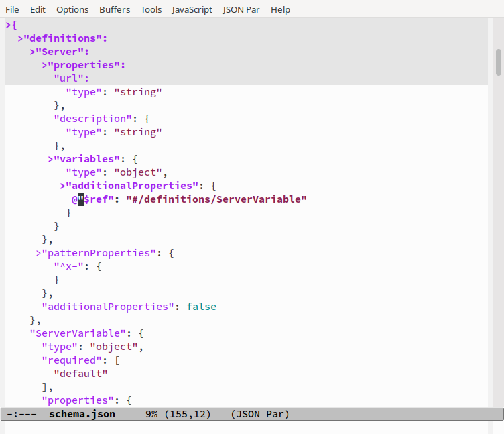
Task: Click the "$ref" key text
Action: (96, 199)
